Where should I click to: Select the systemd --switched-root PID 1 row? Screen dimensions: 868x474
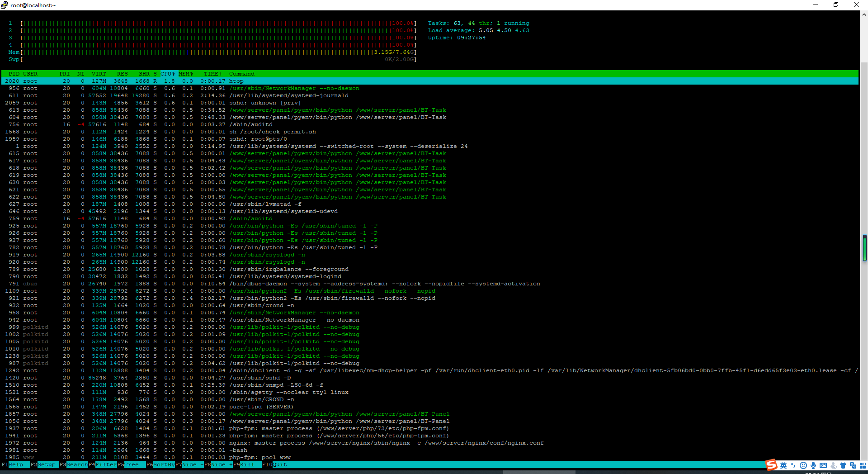coord(430,146)
